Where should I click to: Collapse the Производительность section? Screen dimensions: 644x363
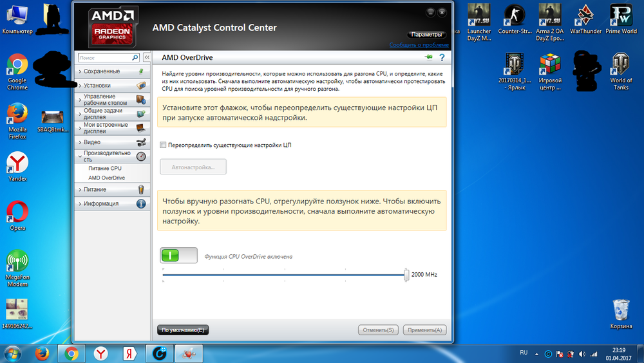[112, 156]
